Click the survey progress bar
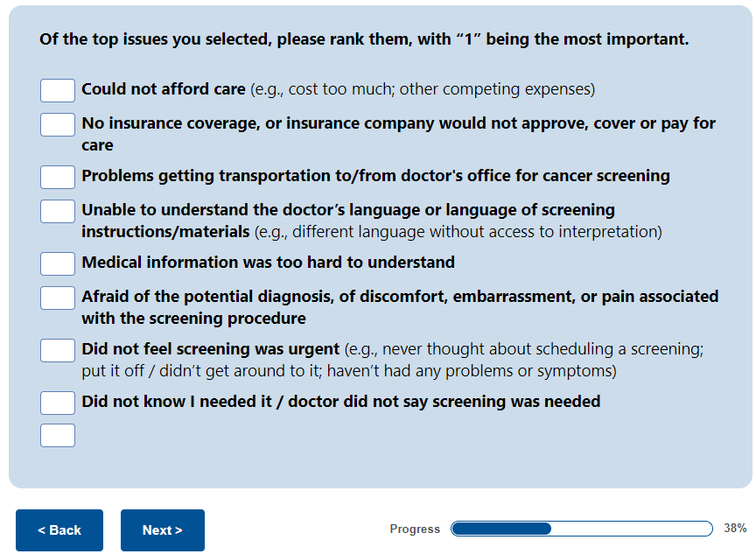 581,529
